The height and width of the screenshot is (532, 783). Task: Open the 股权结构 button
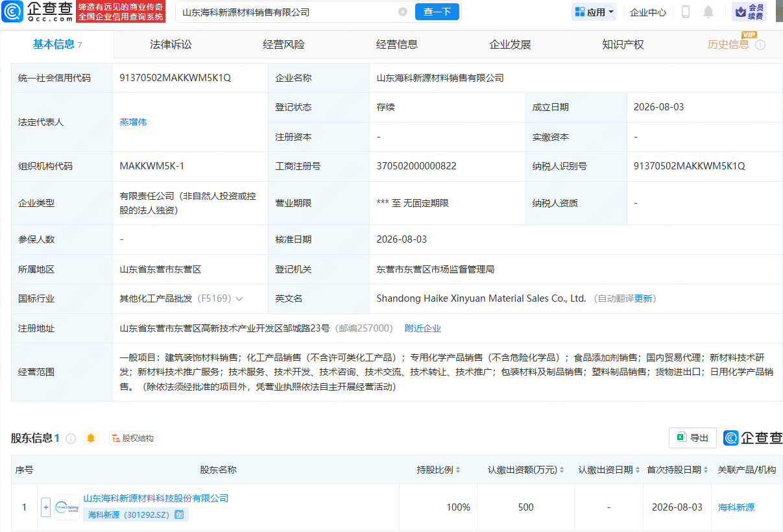133,439
